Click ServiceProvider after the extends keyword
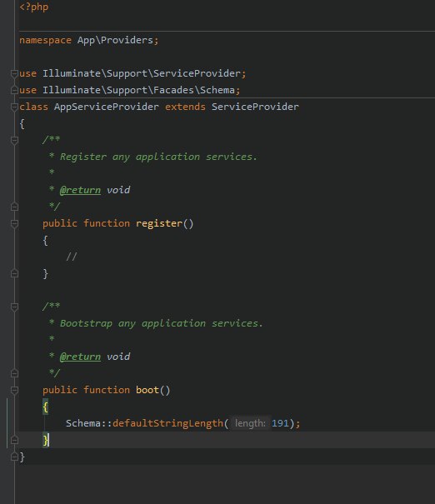The height and width of the screenshot is (504, 435). (x=255, y=107)
